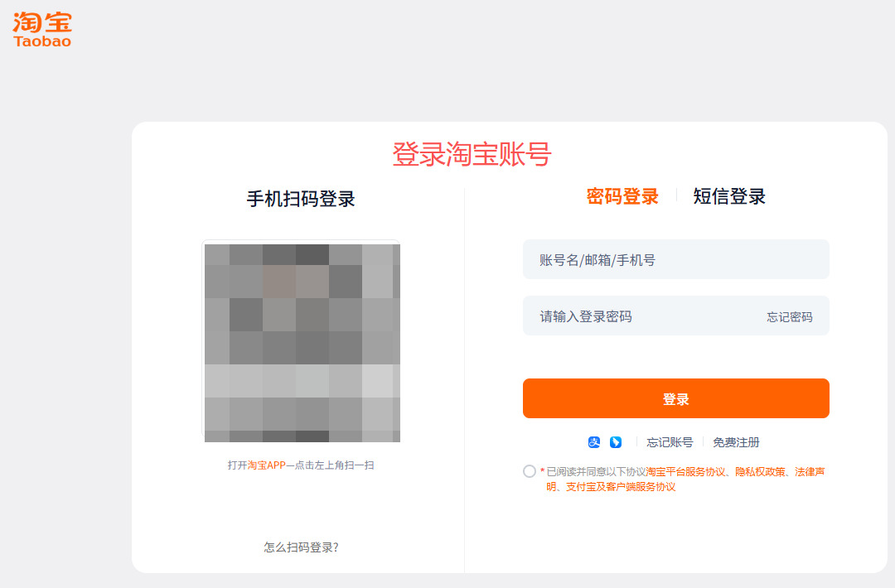
Task: Log in with the DingTalk wing icon
Action: [x=615, y=442]
